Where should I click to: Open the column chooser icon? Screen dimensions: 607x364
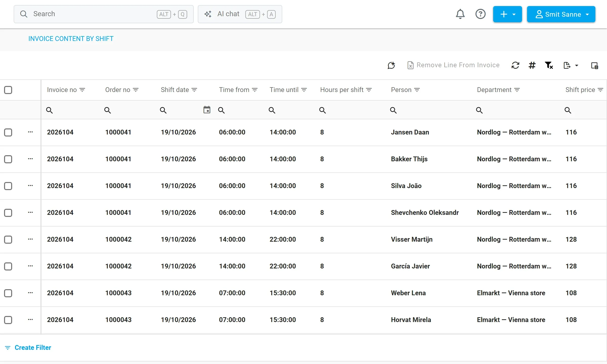(x=595, y=65)
